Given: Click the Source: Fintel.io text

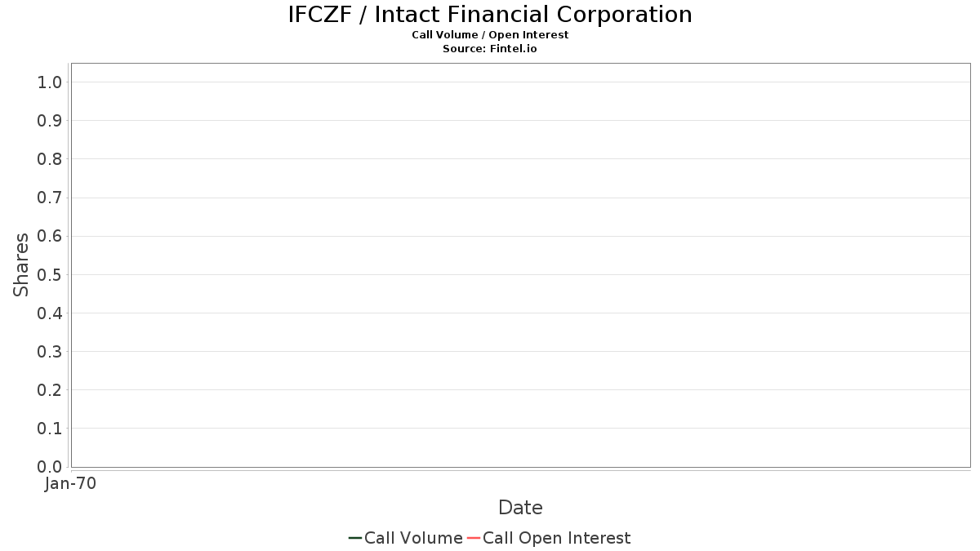Looking at the screenshot, I should coord(490,49).
